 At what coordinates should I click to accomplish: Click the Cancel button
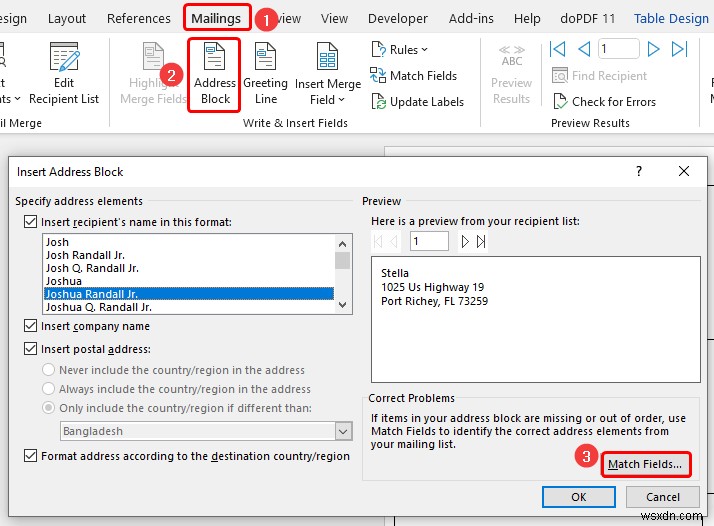click(663, 497)
